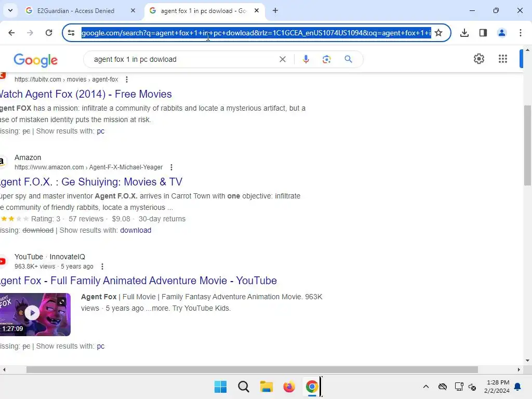
Task: Start voice search with microphone icon
Action: pyautogui.click(x=305, y=59)
